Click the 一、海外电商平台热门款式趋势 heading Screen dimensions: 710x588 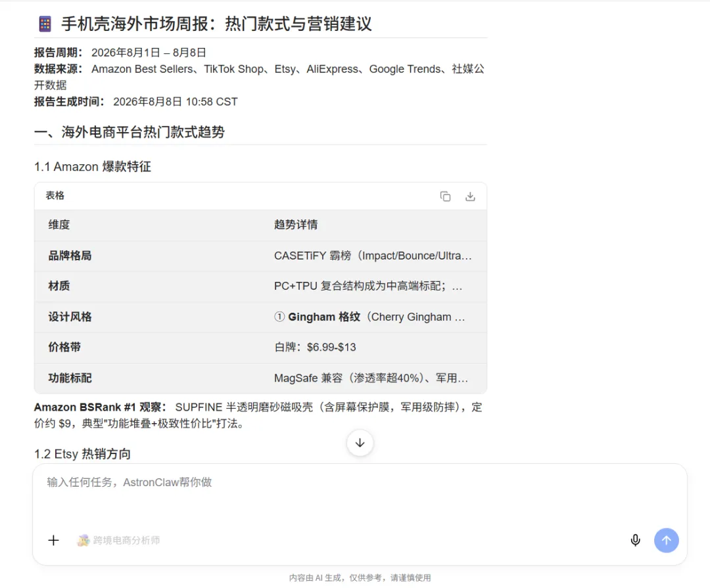click(130, 132)
